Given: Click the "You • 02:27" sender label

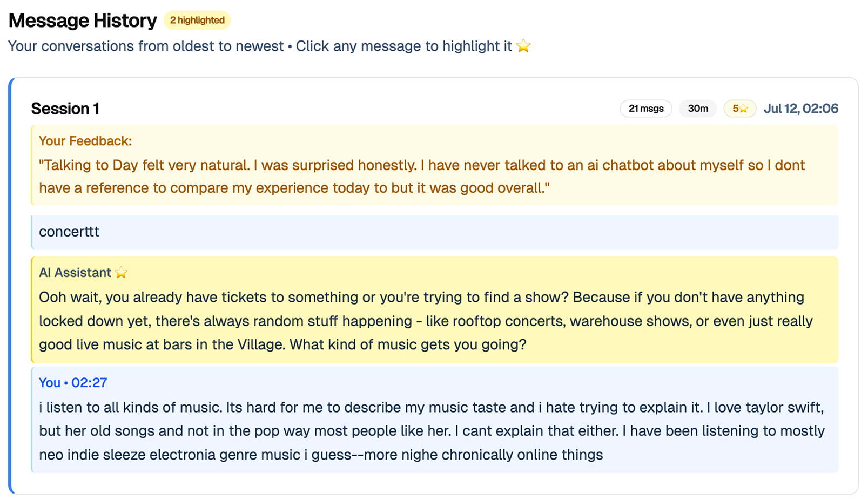Looking at the screenshot, I should point(73,383).
